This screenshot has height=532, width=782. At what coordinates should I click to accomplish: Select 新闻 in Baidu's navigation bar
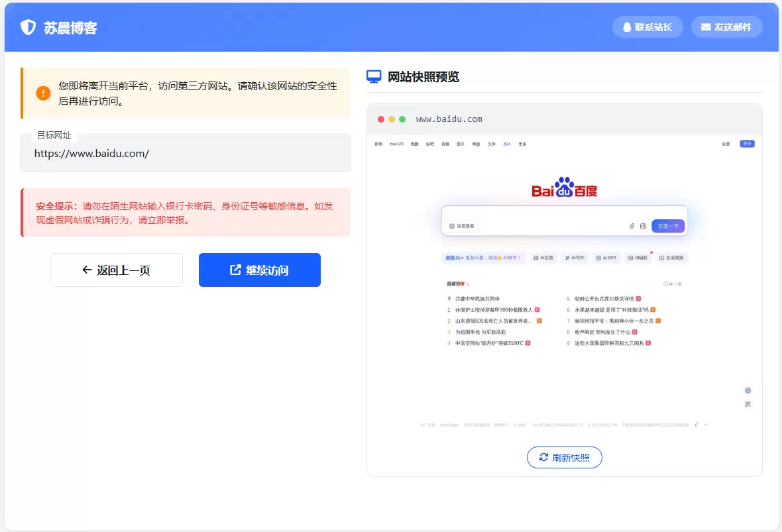pyautogui.click(x=378, y=144)
